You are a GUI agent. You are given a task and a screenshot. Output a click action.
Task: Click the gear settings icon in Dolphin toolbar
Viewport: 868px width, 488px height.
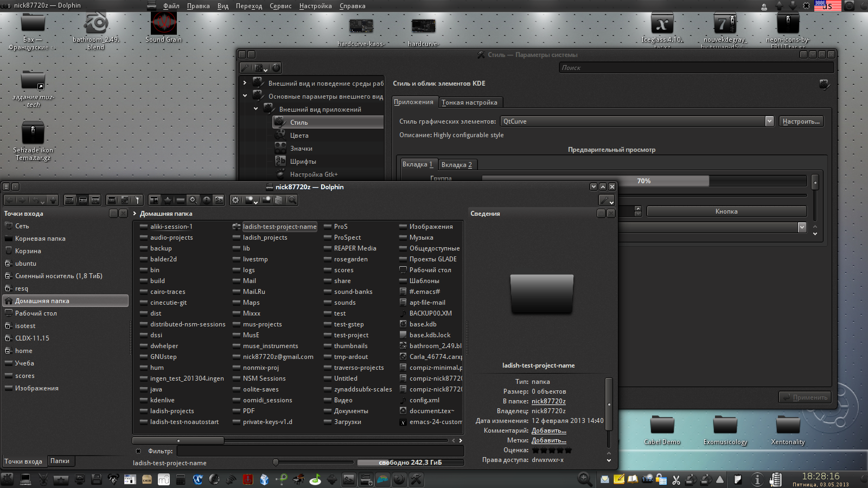click(235, 200)
